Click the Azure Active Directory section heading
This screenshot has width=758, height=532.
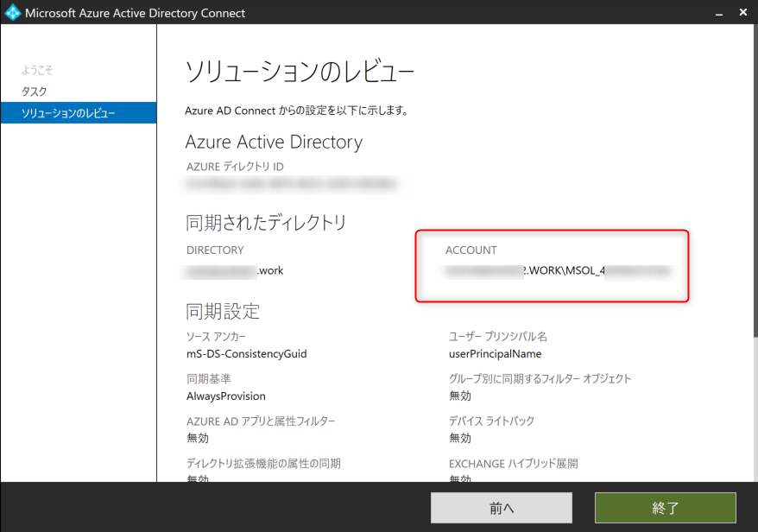point(274,142)
